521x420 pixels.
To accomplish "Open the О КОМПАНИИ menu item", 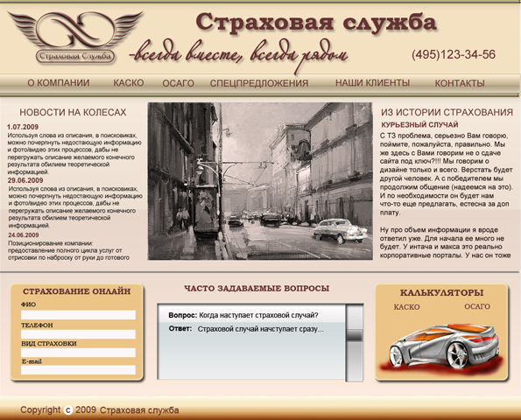I will (59, 82).
